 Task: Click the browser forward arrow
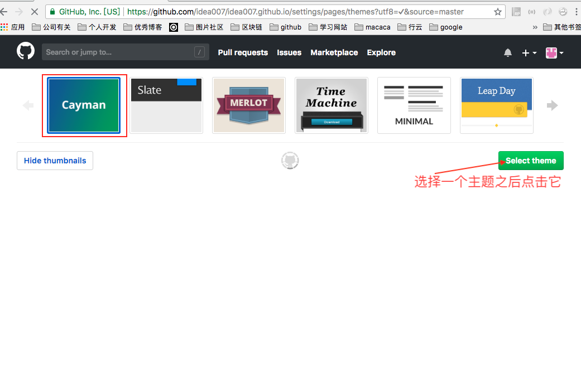tap(19, 12)
